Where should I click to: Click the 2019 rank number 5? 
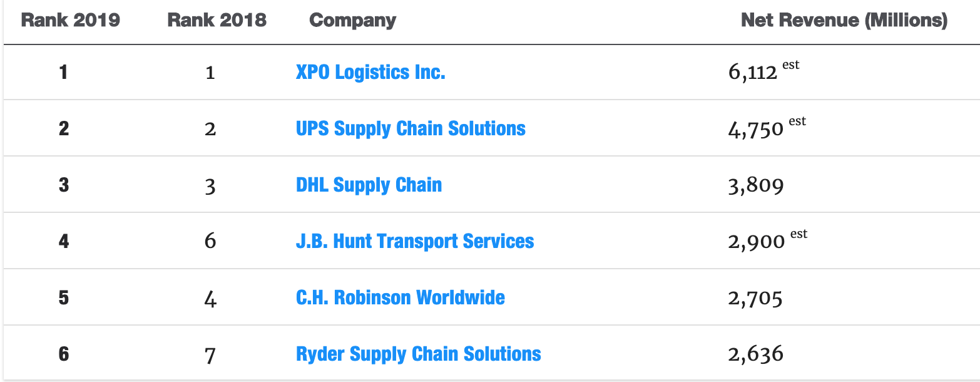[64, 298]
